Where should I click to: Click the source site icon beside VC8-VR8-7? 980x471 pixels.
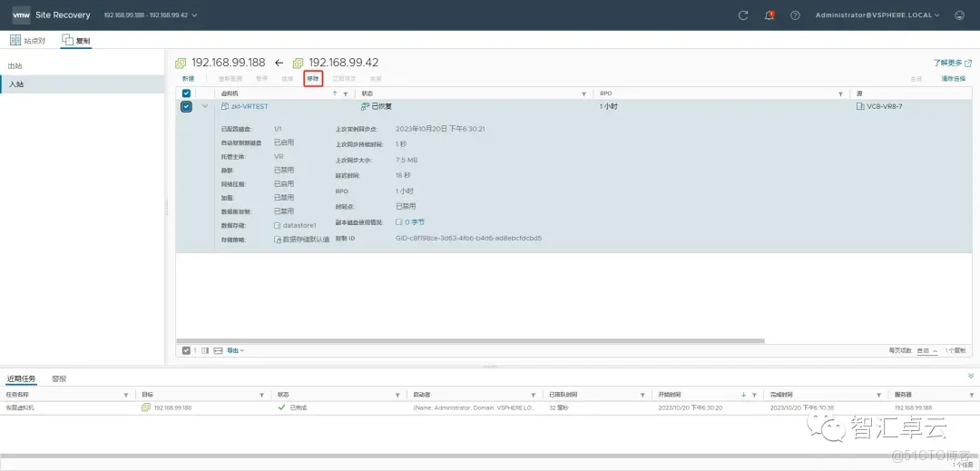click(860, 107)
